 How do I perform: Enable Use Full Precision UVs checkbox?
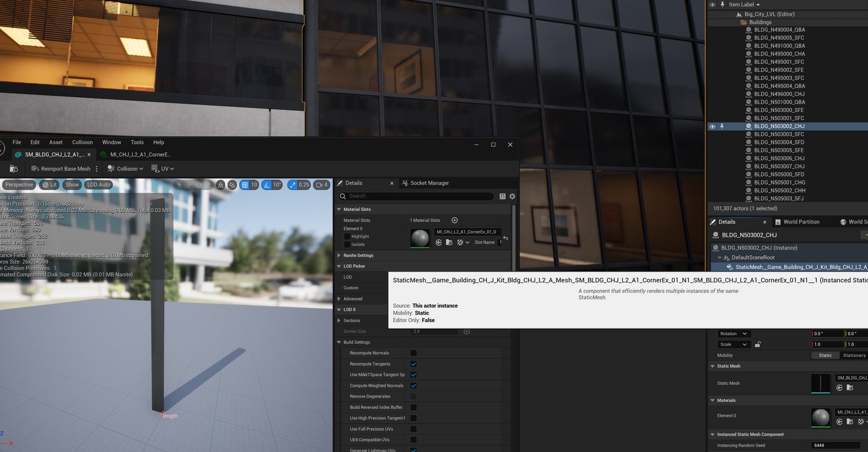click(x=414, y=429)
